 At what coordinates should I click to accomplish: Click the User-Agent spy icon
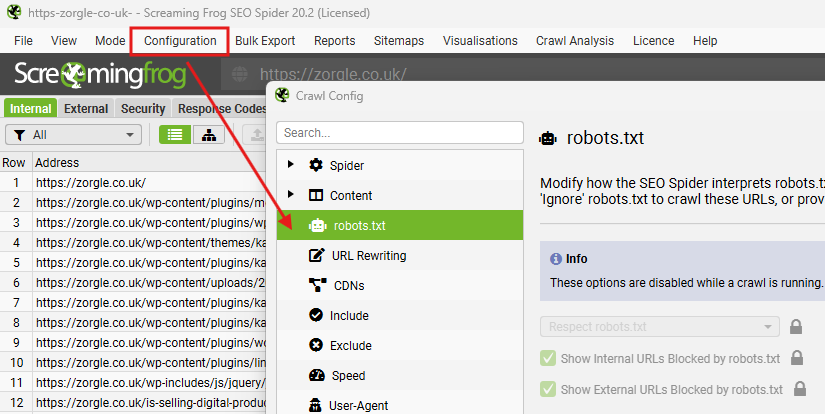(315, 405)
